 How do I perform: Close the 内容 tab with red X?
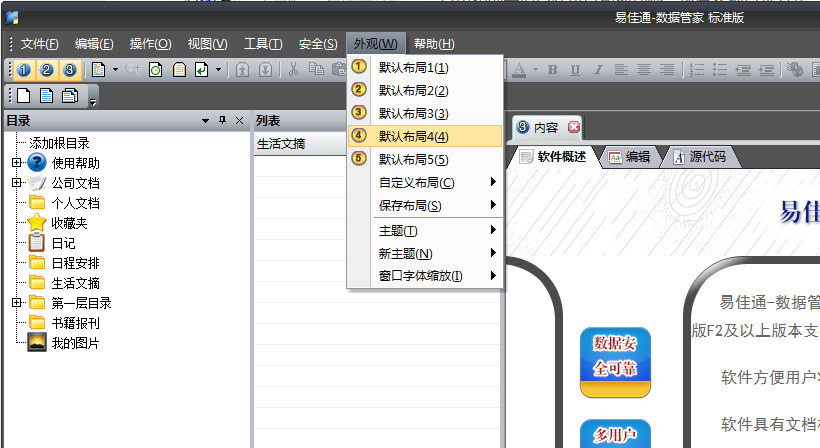click(573, 128)
